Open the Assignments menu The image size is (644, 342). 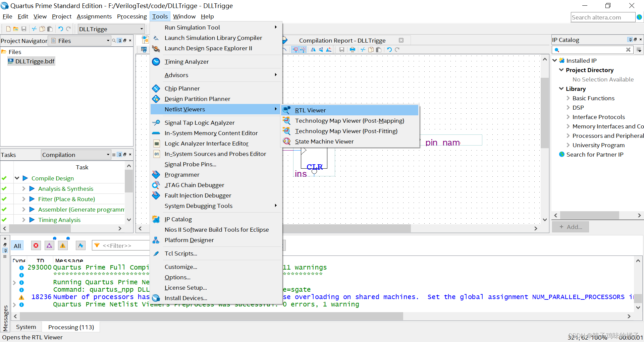pyautogui.click(x=94, y=16)
